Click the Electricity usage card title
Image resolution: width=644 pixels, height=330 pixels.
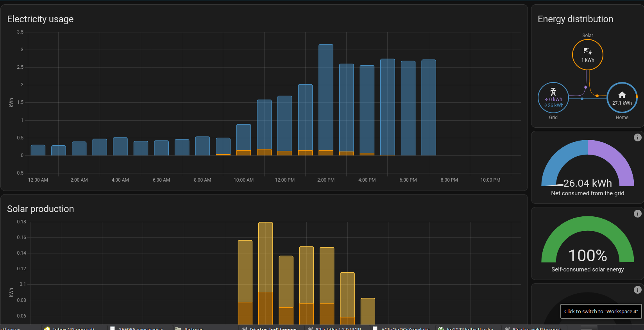pos(40,19)
